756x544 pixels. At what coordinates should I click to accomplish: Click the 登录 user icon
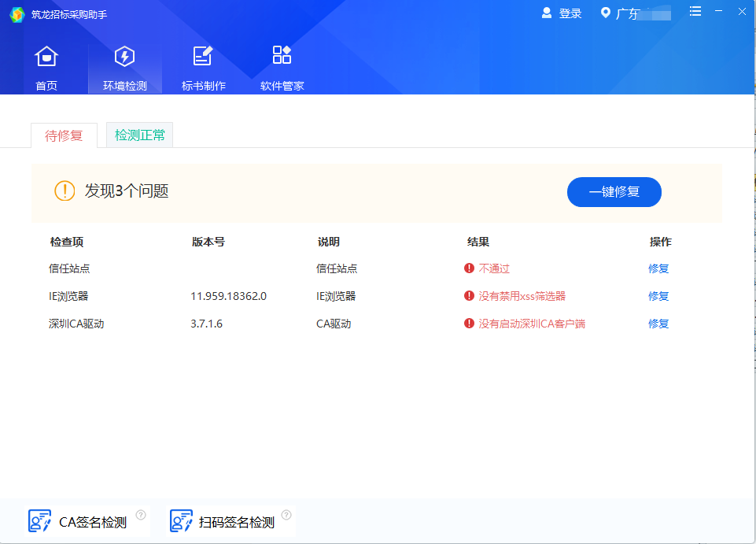(547, 13)
